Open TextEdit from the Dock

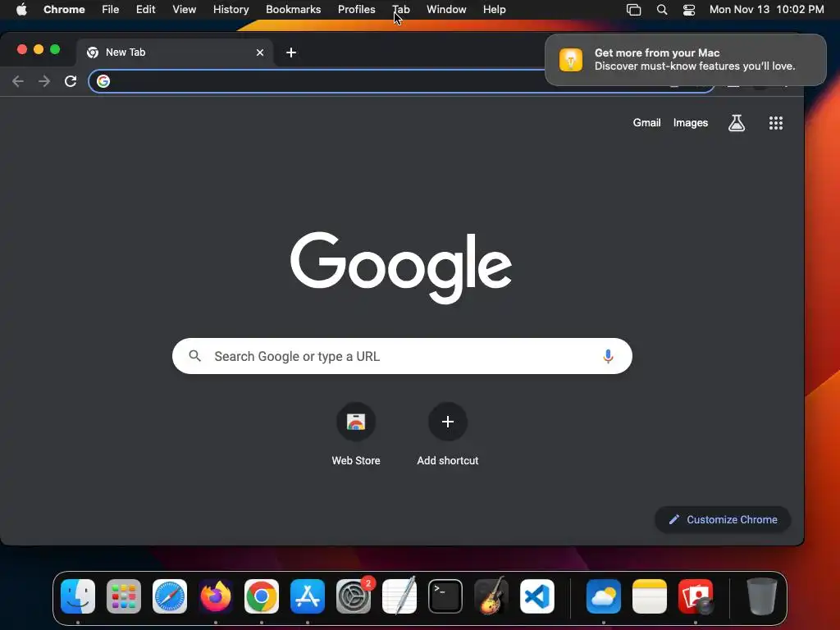(399, 596)
